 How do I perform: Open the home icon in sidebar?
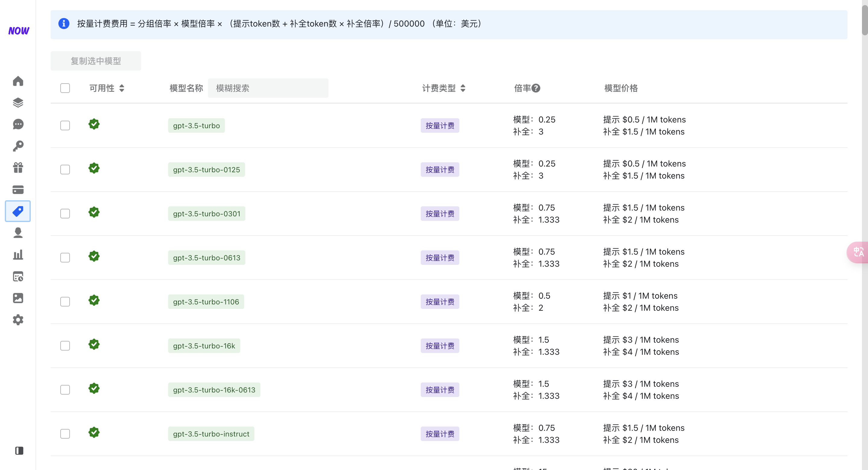click(x=18, y=81)
